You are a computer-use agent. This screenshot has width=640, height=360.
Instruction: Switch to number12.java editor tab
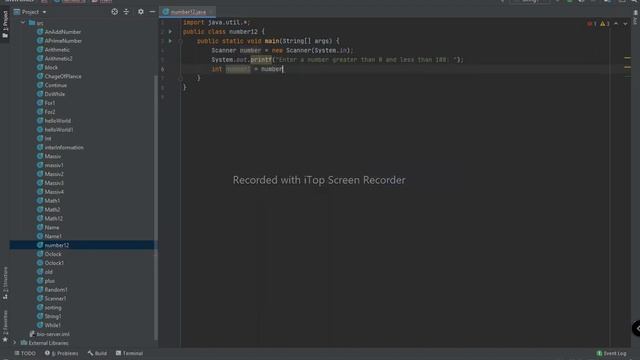(188, 12)
